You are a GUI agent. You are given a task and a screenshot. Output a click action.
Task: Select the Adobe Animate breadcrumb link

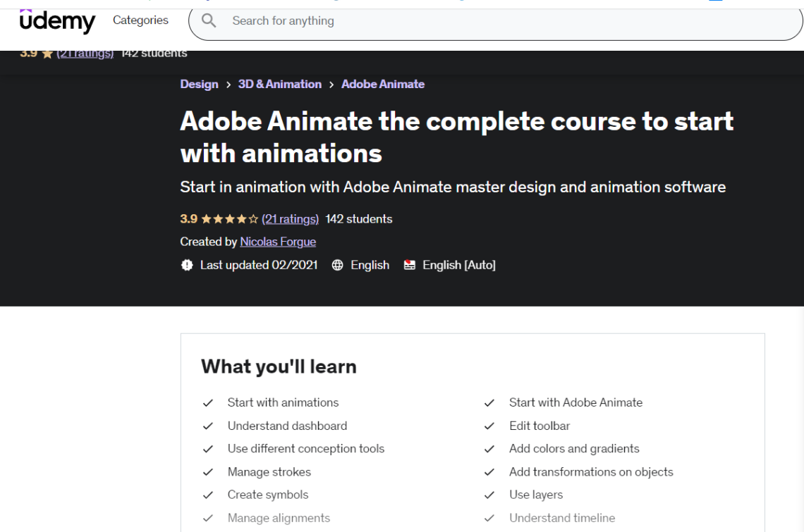[383, 84]
